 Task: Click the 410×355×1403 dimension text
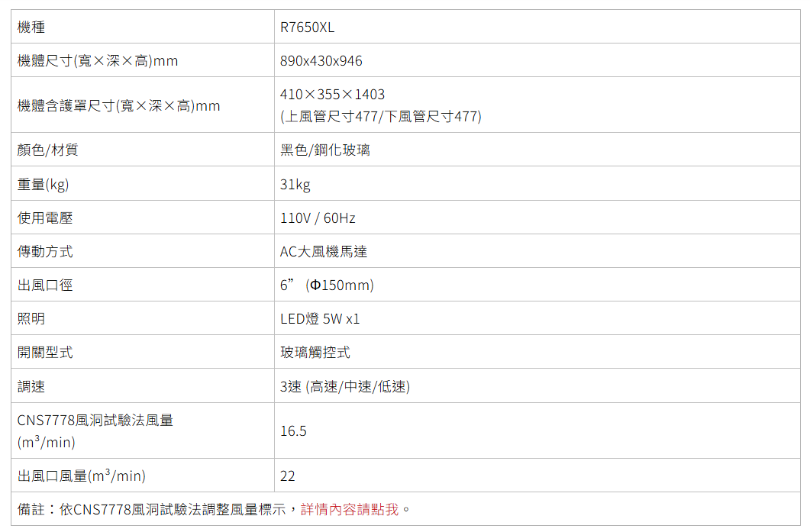tap(333, 95)
